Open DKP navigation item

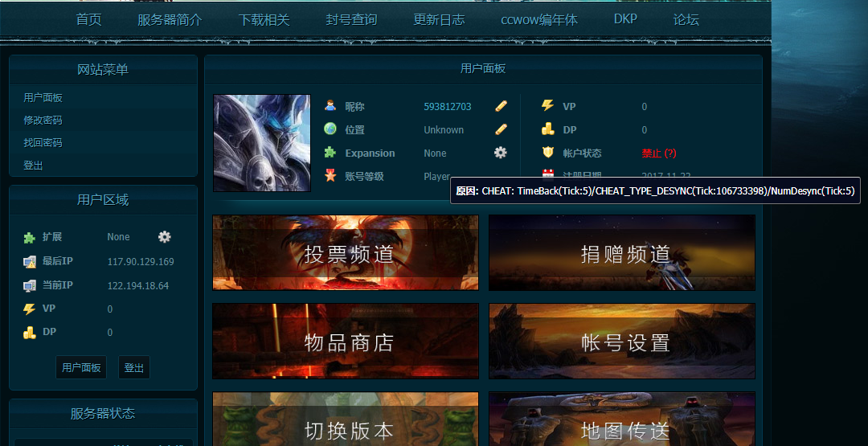625,18
